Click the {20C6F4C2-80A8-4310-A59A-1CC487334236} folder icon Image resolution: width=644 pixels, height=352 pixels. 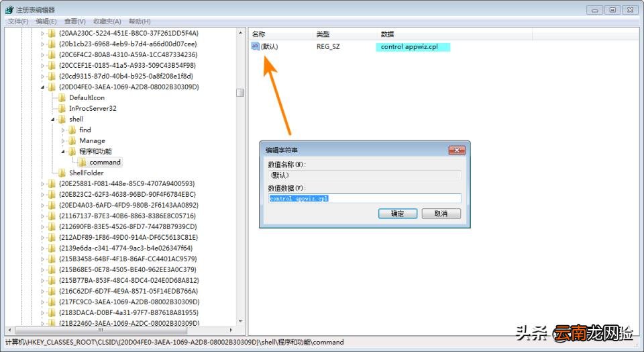[x=52, y=54]
